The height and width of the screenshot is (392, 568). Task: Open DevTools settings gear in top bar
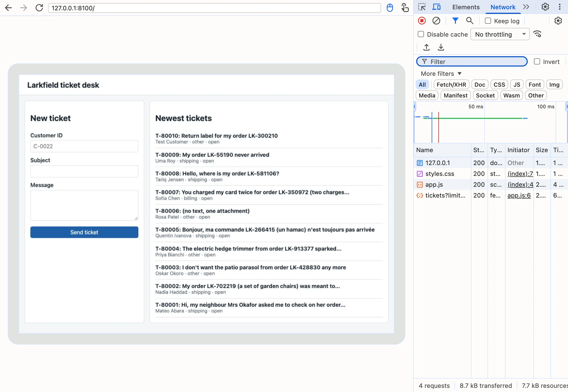(545, 7)
